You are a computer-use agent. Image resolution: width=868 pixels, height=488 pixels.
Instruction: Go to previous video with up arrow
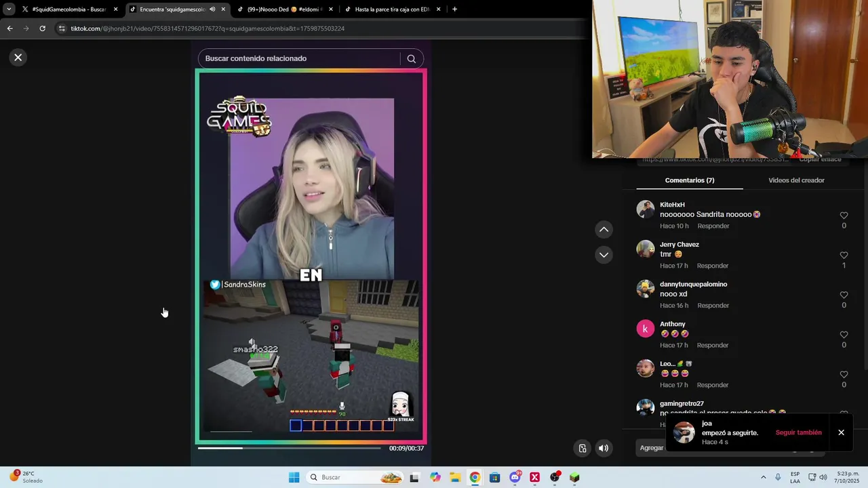(604, 230)
